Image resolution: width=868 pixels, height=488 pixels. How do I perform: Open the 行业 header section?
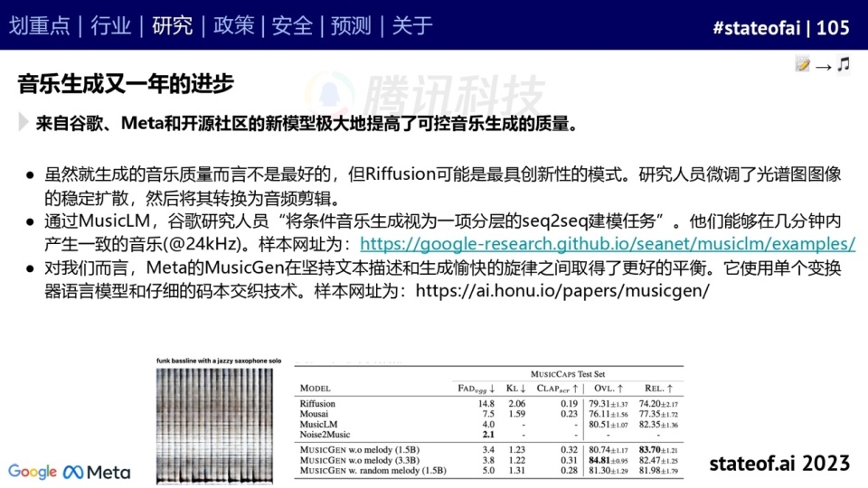(x=110, y=26)
